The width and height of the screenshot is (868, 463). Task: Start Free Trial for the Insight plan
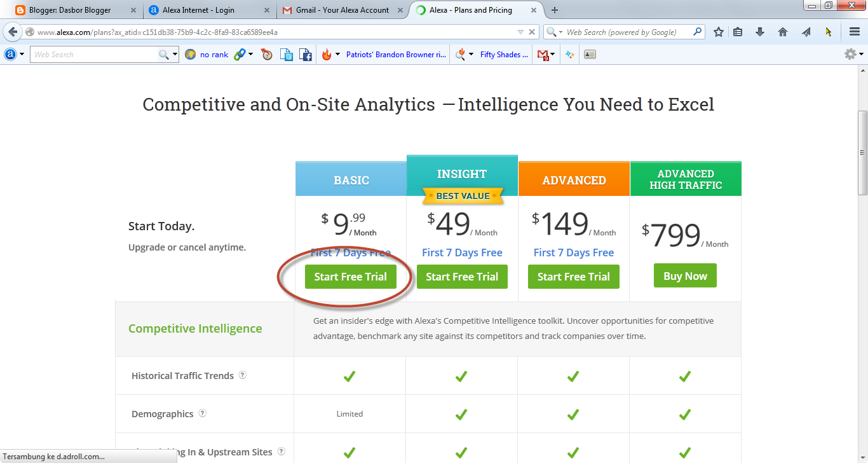point(462,277)
